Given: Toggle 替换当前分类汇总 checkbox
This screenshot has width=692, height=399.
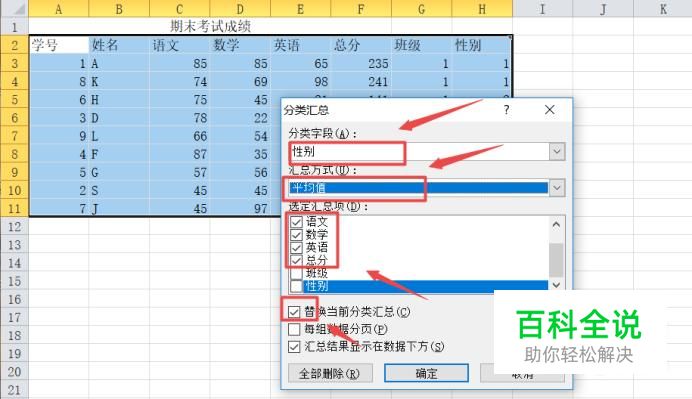Looking at the screenshot, I should pyautogui.click(x=294, y=312).
